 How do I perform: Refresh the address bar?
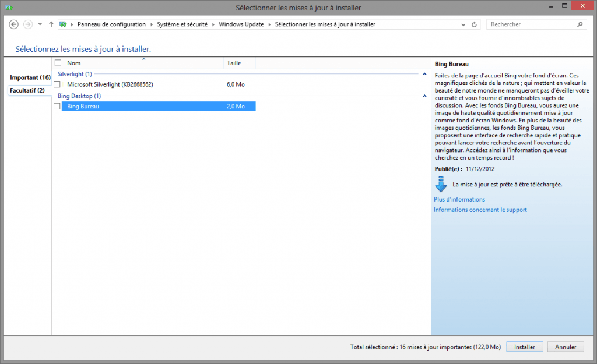[474, 24]
